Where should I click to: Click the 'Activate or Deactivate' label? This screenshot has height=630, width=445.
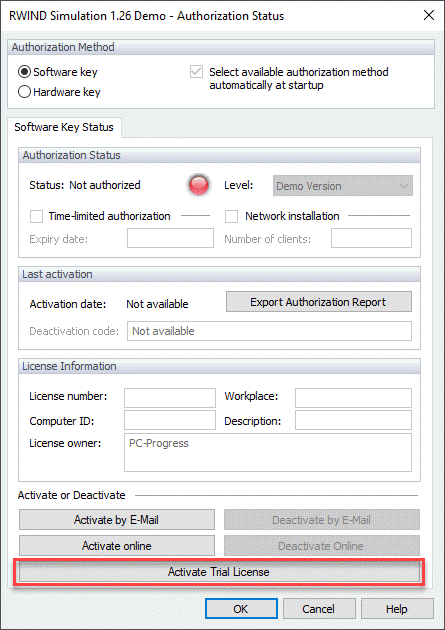pyautogui.click(x=72, y=495)
